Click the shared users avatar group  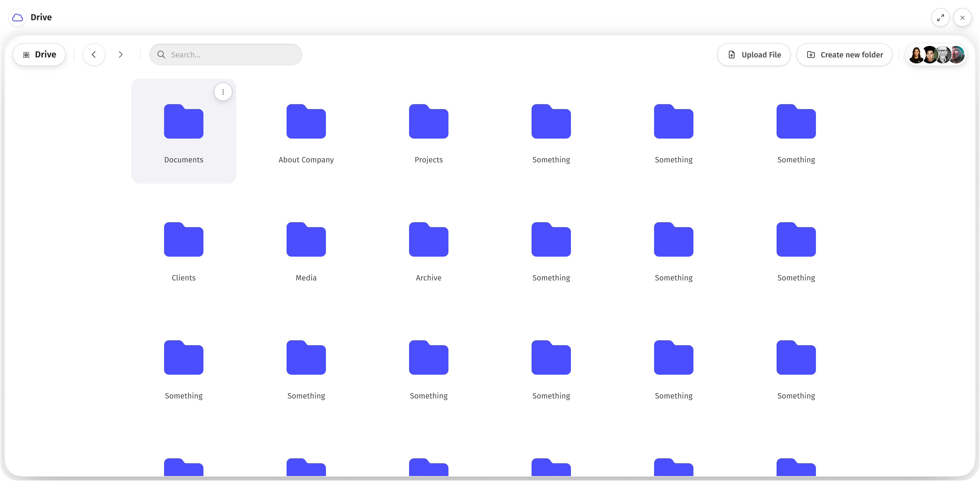[936, 55]
